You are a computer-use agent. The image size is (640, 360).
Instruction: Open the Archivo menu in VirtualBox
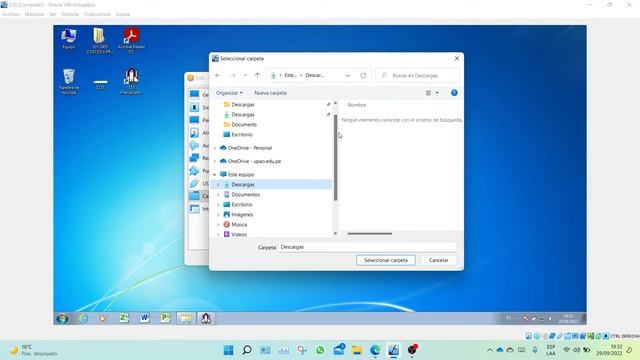(x=11, y=14)
